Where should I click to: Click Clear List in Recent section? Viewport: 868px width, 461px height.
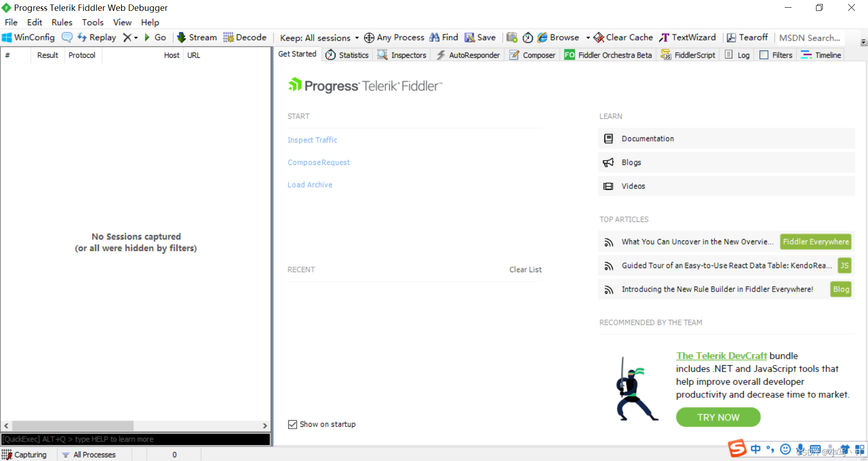(x=525, y=270)
